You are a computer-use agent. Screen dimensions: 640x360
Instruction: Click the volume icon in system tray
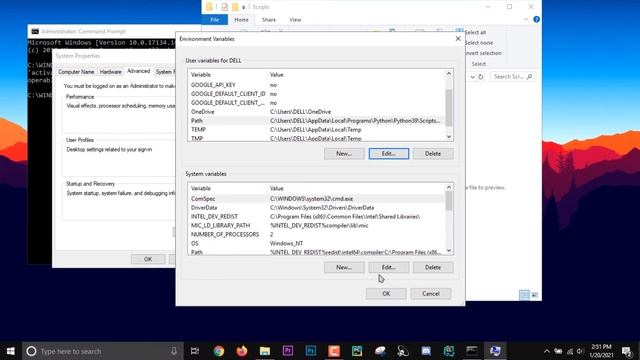pyautogui.click(x=580, y=351)
